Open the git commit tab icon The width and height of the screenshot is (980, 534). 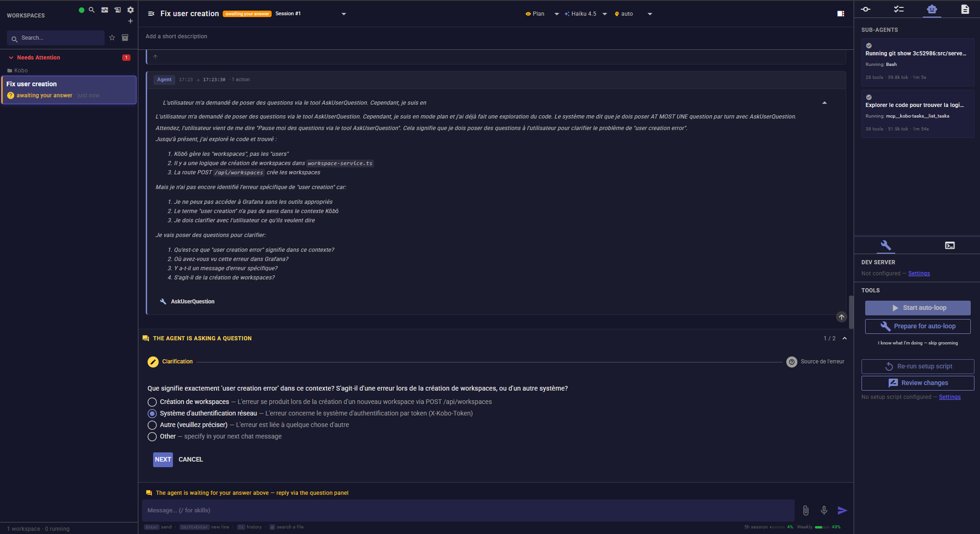866,9
